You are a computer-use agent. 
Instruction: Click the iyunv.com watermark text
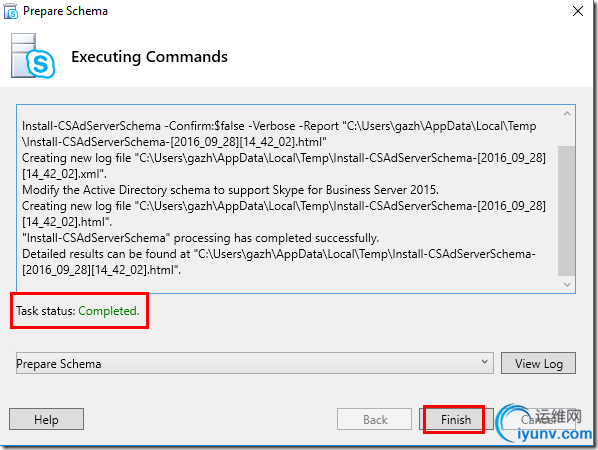pyautogui.click(x=555, y=434)
